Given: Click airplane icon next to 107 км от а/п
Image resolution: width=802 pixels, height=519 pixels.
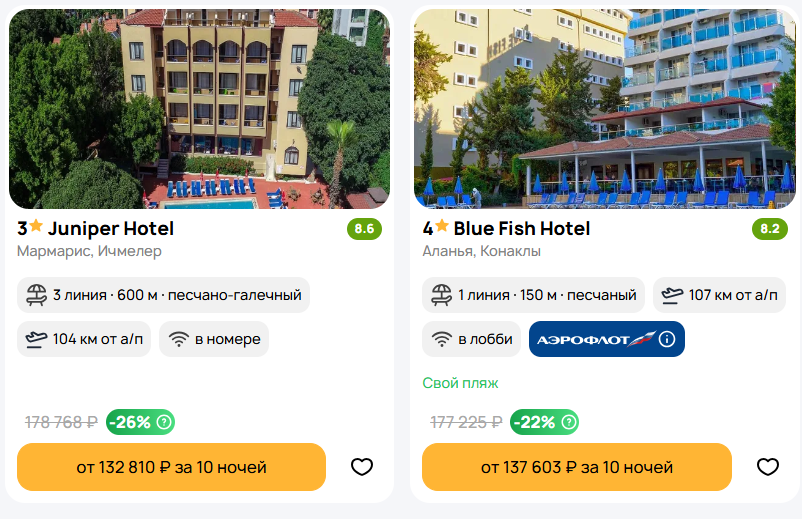Looking at the screenshot, I should click(672, 295).
